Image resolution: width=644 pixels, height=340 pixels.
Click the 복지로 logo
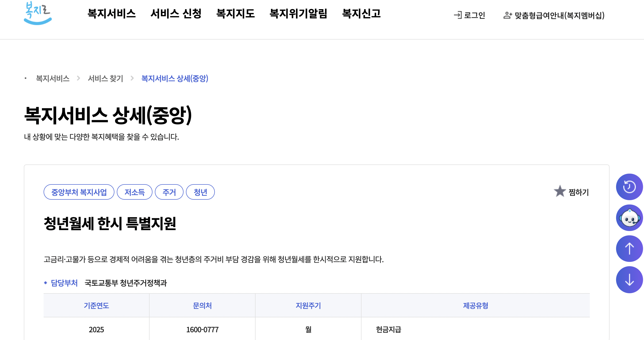[x=38, y=13]
